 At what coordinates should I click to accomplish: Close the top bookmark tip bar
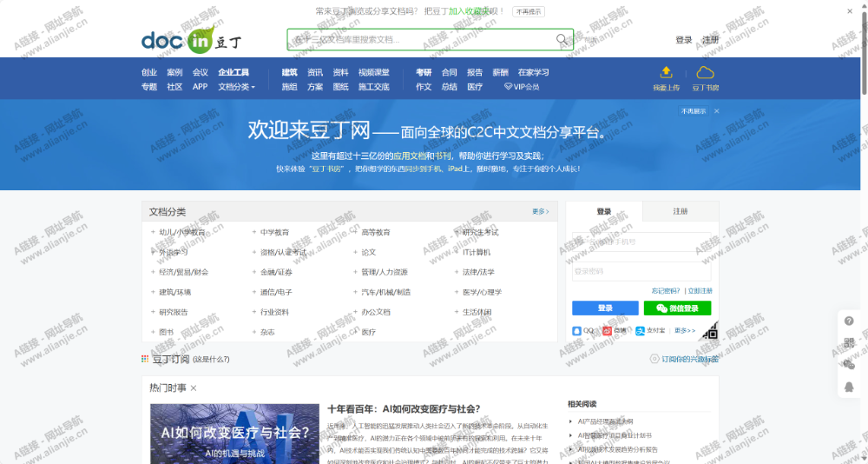coord(850,11)
